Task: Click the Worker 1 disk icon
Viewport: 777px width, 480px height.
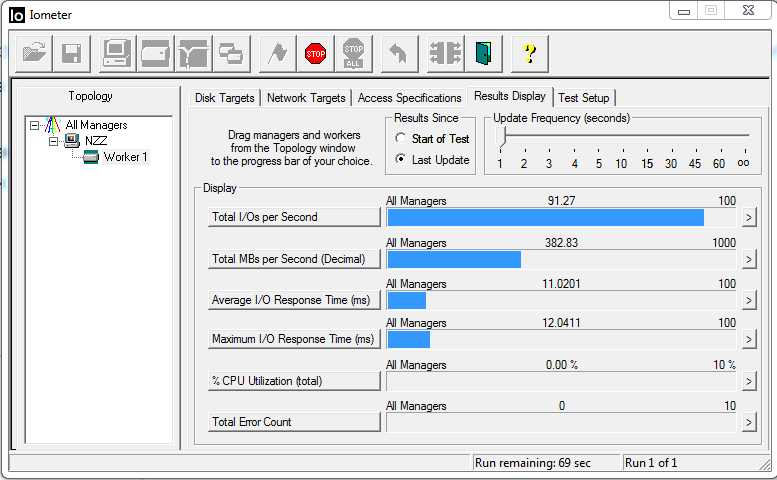Action: pyautogui.click(x=91, y=157)
